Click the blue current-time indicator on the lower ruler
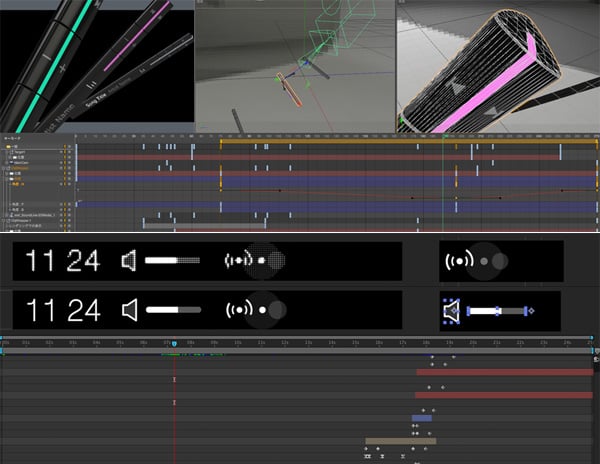 175,343
